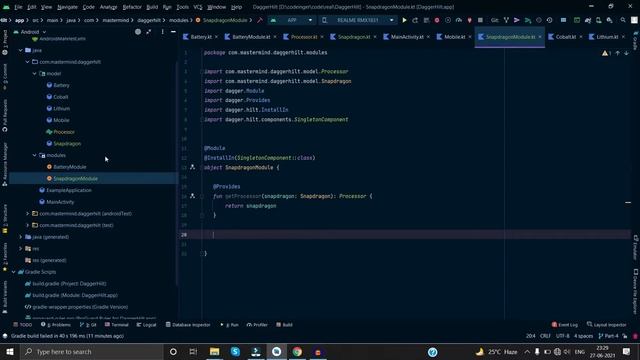
Task: Click the Part-4 Git branch widget
Action: 608,336
